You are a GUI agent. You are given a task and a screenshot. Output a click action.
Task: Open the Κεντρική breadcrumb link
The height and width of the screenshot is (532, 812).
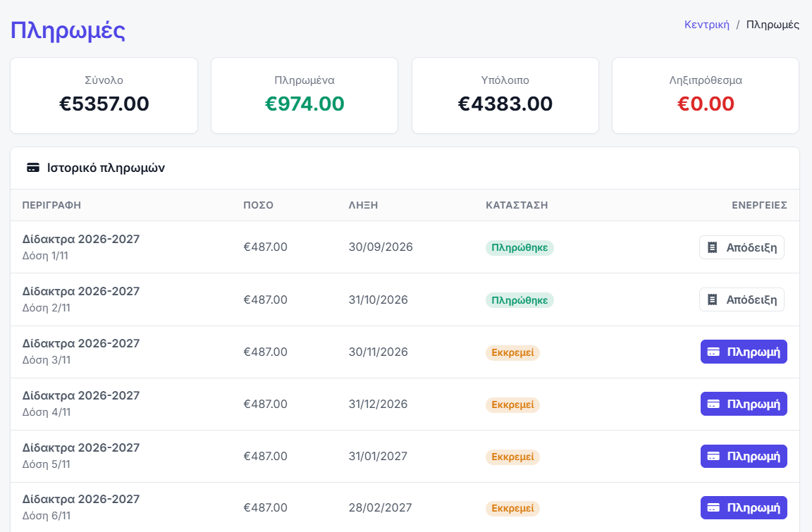tap(706, 25)
